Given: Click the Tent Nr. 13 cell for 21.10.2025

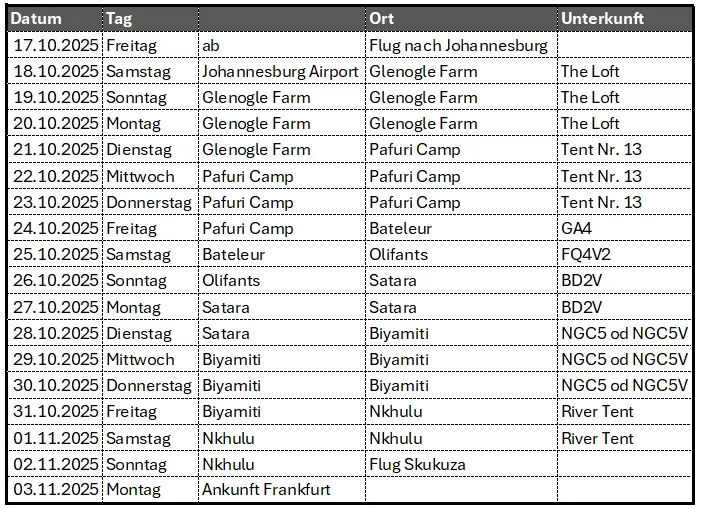Looking at the screenshot, I should [625, 150].
